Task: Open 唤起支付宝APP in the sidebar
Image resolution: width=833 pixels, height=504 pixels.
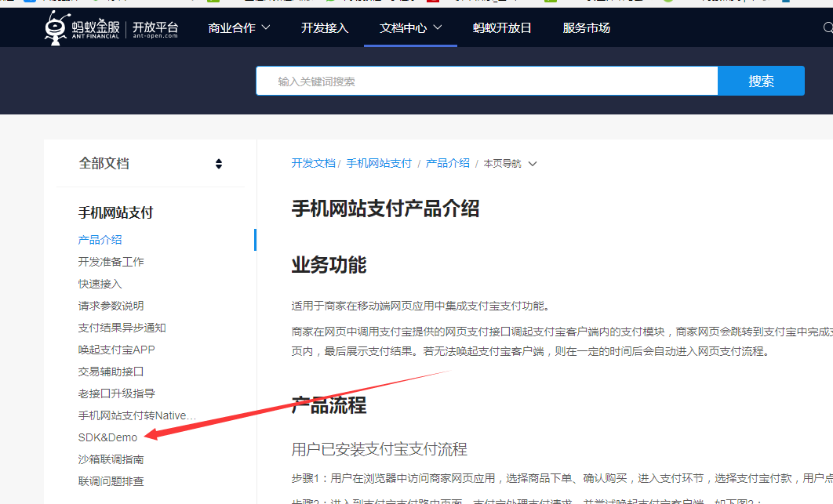Action: pos(116,350)
